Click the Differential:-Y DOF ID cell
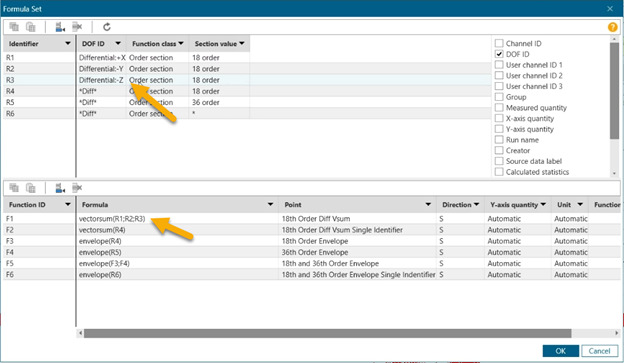The height and width of the screenshot is (363, 624). point(102,69)
